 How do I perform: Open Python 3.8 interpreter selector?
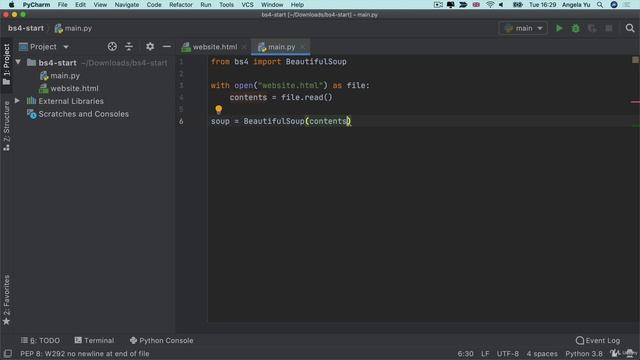click(x=584, y=353)
